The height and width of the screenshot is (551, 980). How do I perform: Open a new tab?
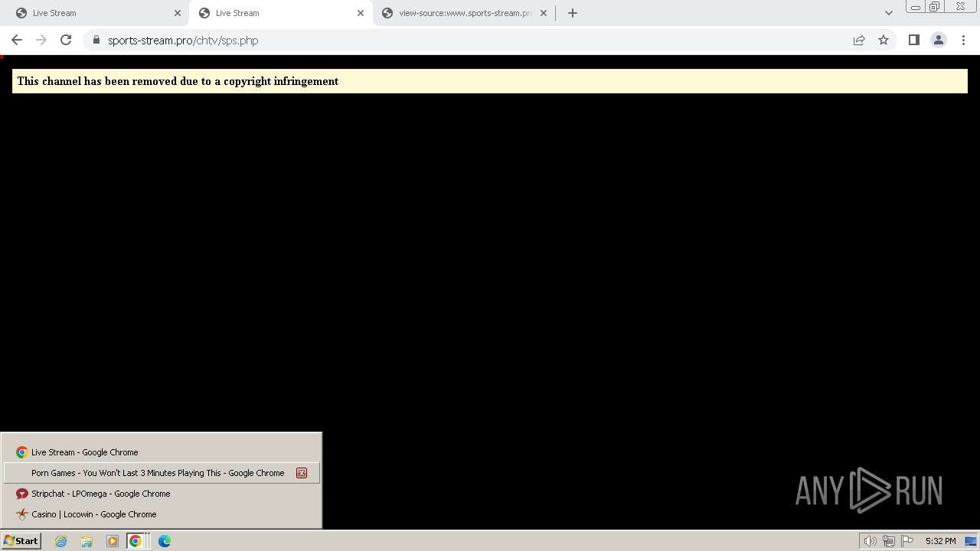573,13
